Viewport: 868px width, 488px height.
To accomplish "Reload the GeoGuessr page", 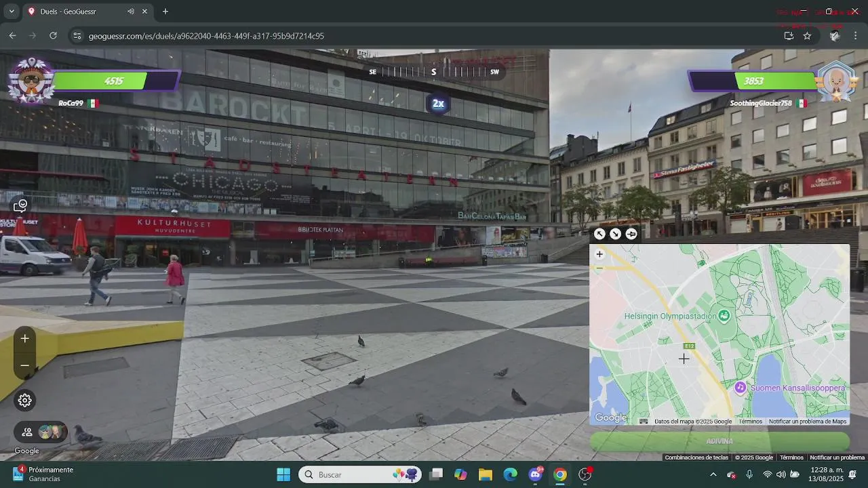I will click(53, 36).
